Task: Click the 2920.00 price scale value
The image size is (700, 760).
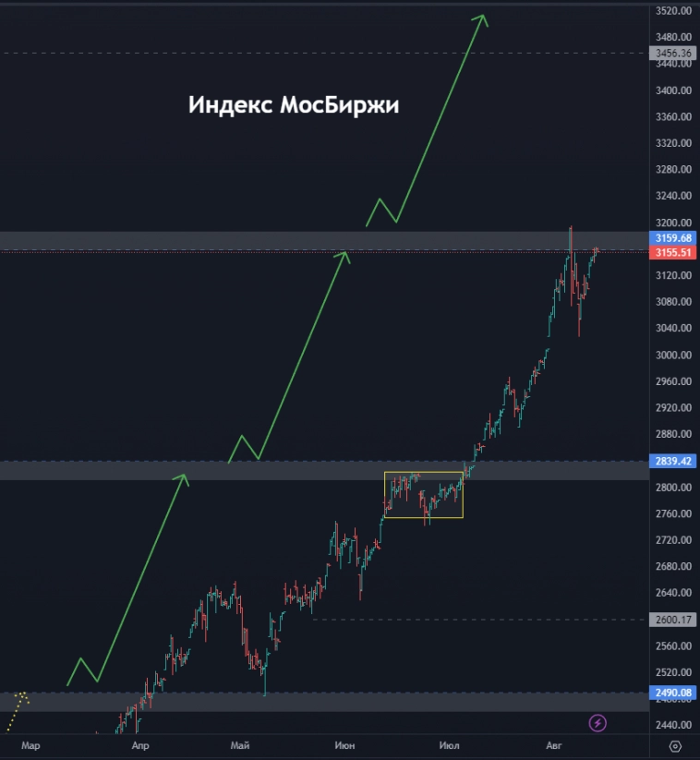Action: click(x=673, y=407)
